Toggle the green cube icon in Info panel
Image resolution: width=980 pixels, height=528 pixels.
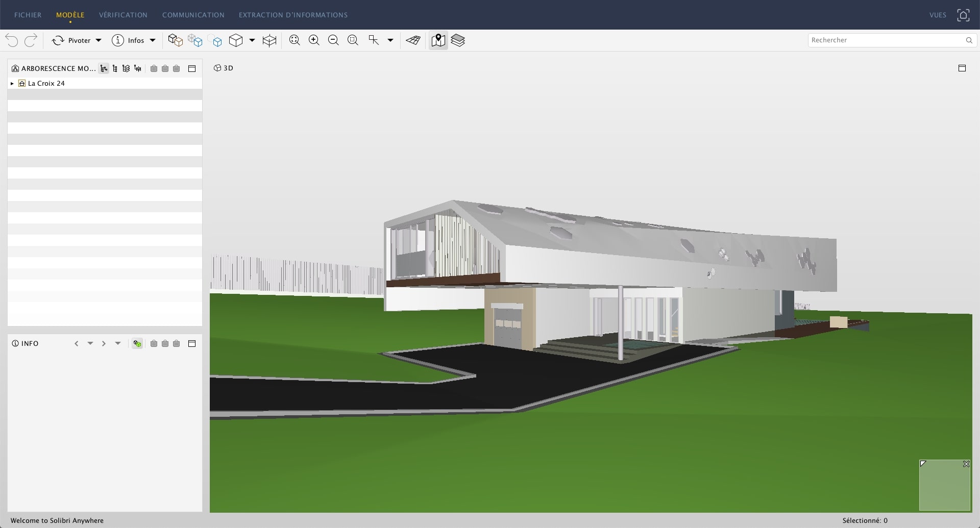137,344
